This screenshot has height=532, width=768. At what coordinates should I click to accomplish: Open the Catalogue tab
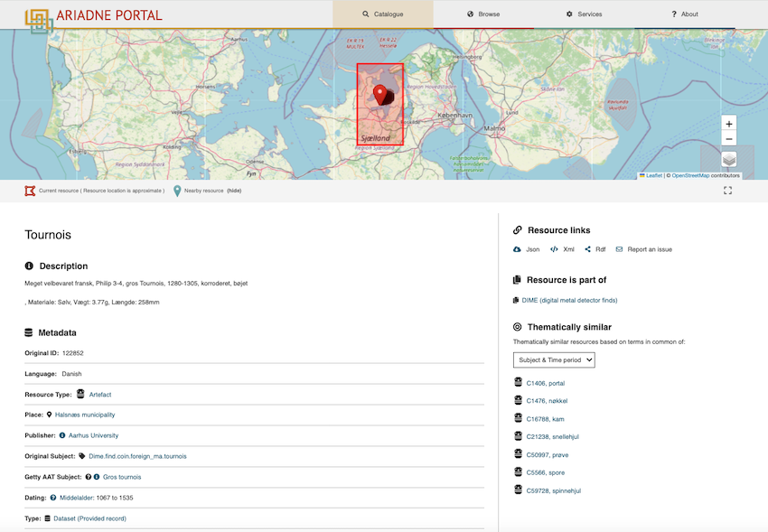coord(383,14)
